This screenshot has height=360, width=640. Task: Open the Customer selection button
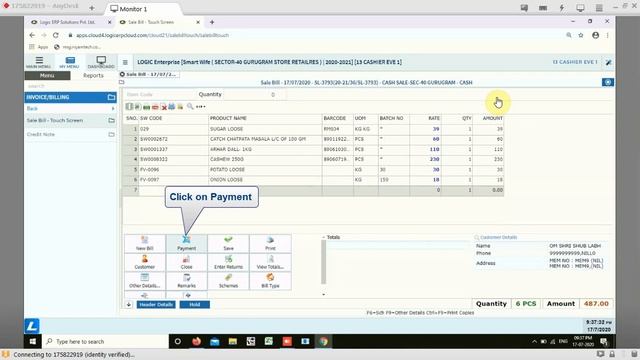pyautogui.click(x=144, y=262)
